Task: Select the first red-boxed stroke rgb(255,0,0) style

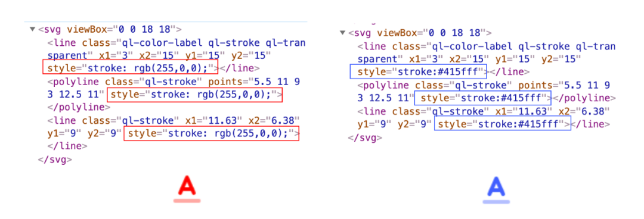Action: click(x=130, y=67)
